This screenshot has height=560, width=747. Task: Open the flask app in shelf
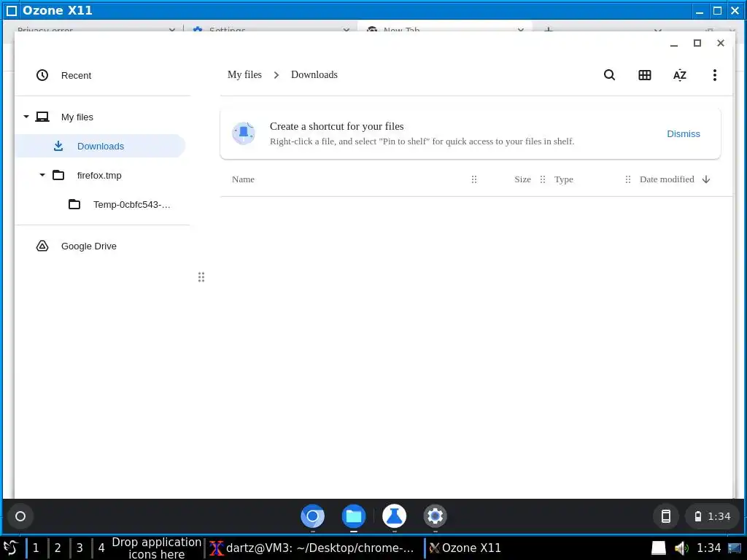coord(395,516)
